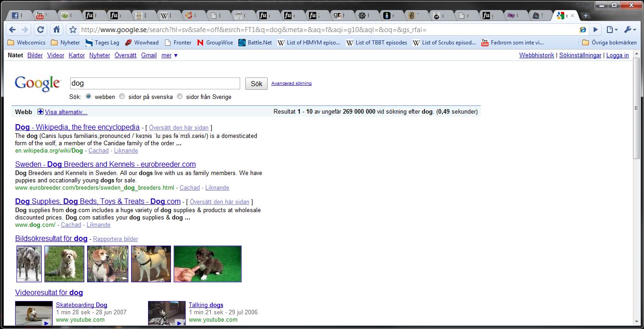The image size is (644, 329).
Task: Open the GroupWise bookmark
Action: [215, 43]
